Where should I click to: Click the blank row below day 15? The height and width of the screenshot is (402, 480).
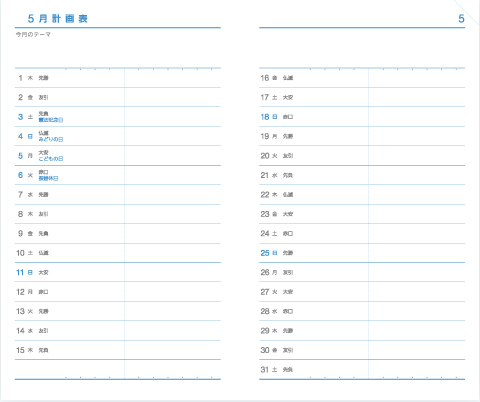click(x=118, y=369)
